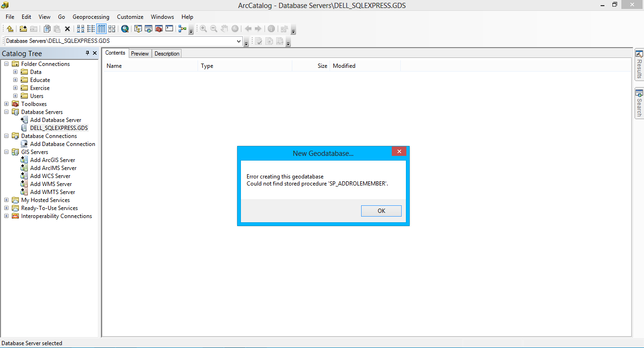Click the Copy toolbar icon
This screenshot has width=644, height=348.
tap(47, 29)
